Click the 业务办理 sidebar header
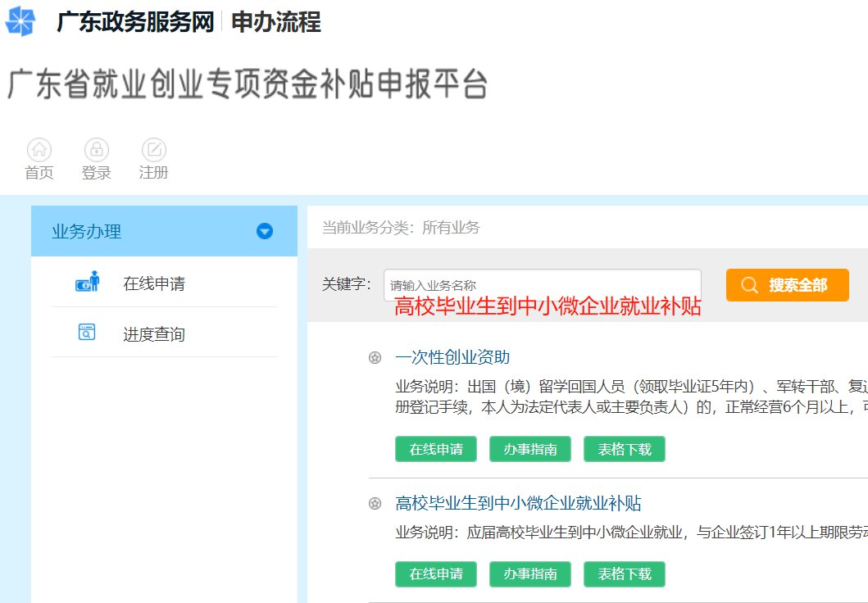The image size is (868, 603). click(x=164, y=231)
